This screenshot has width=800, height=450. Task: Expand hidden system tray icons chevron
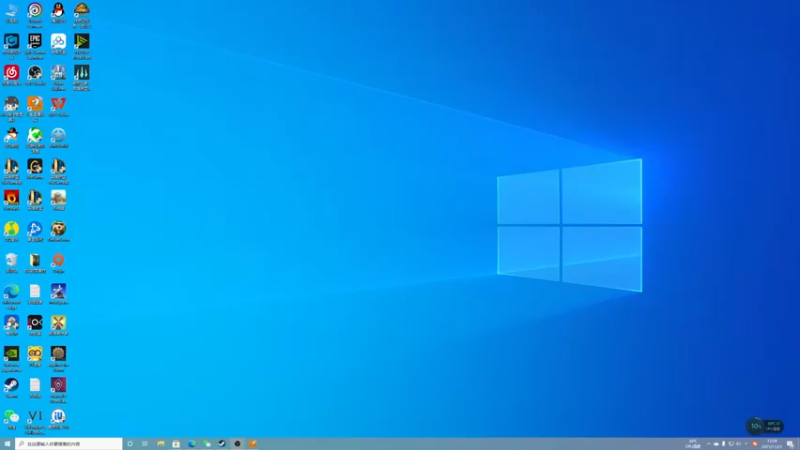(x=708, y=444)
